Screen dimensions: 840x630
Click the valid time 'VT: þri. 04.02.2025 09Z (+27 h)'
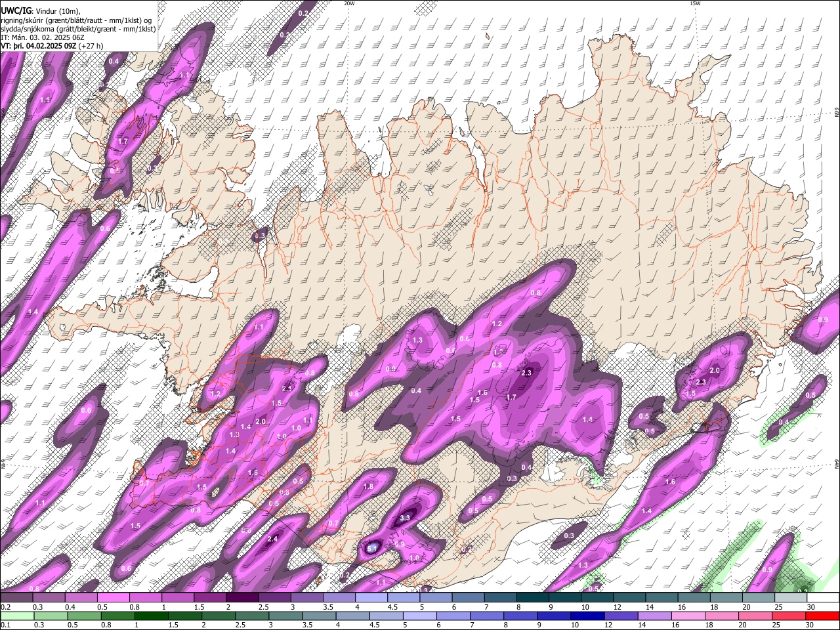(x=52, y=47)
